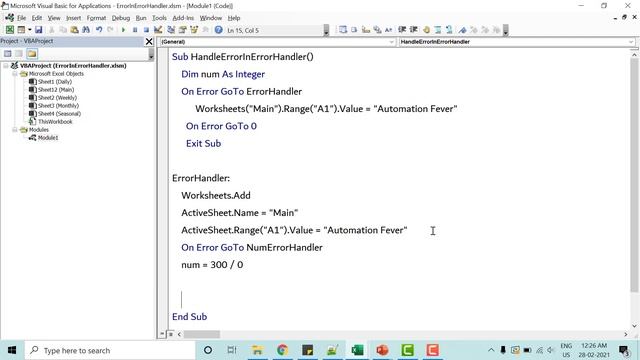Click the Paste icon in the Standard toolbar
This screenshot has height=360, width=640.
pyautogui.click(x=74, y=30)
